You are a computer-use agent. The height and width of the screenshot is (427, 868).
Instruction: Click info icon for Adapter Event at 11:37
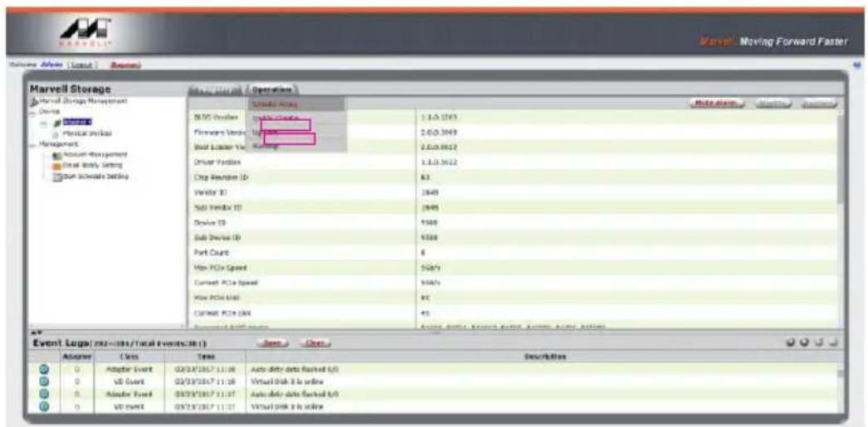(45, 395)
